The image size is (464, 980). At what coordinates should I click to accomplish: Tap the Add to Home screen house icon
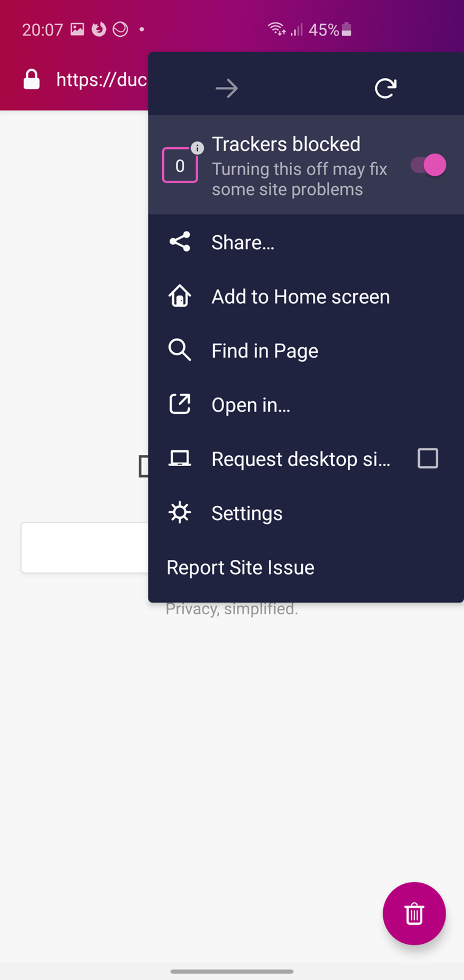[180, 296]
